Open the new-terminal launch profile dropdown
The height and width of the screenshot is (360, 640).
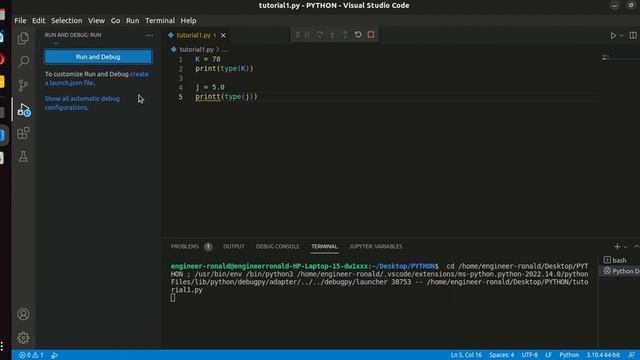click(625, 247)
